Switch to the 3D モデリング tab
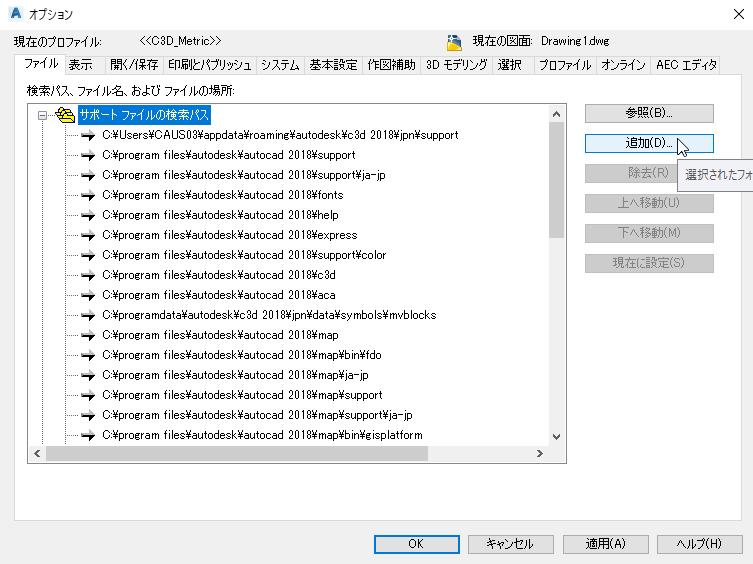 (x=456, y=65)
